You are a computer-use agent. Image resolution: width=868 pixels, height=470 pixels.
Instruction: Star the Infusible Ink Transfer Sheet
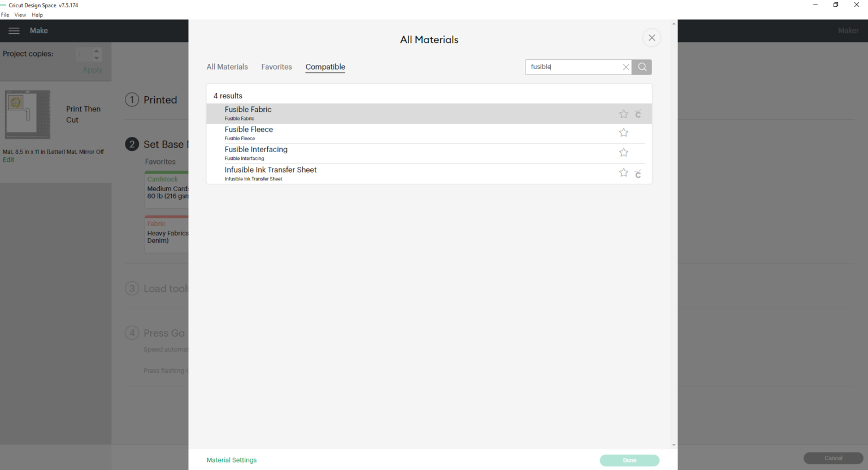click(x=623, y=173)
